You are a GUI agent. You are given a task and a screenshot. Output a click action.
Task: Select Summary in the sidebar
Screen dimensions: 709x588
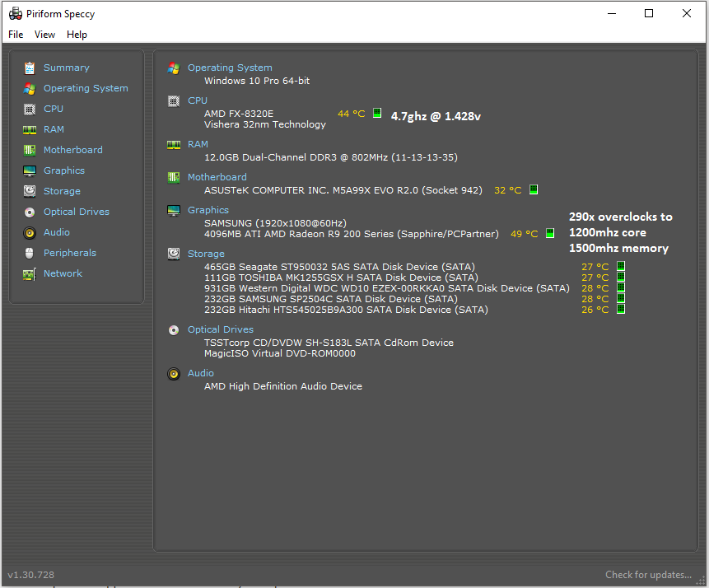67,68
